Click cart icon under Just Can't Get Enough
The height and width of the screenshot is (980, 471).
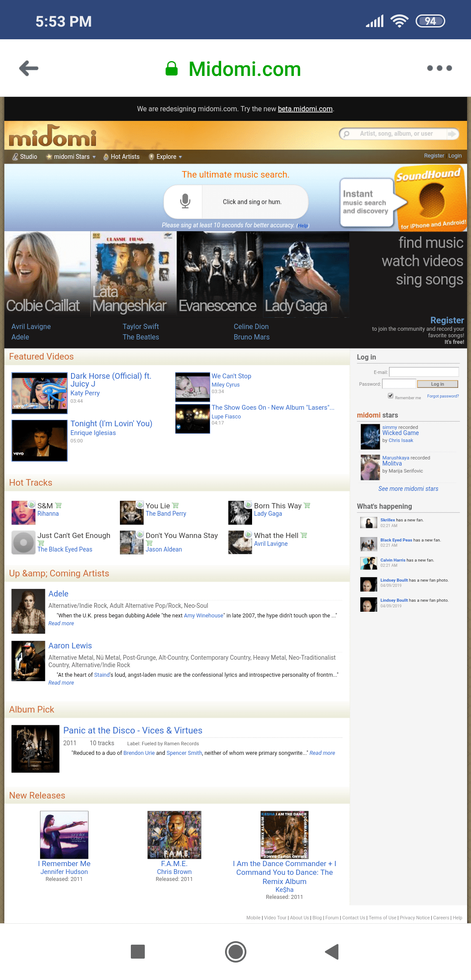click(x=41, y=543)
